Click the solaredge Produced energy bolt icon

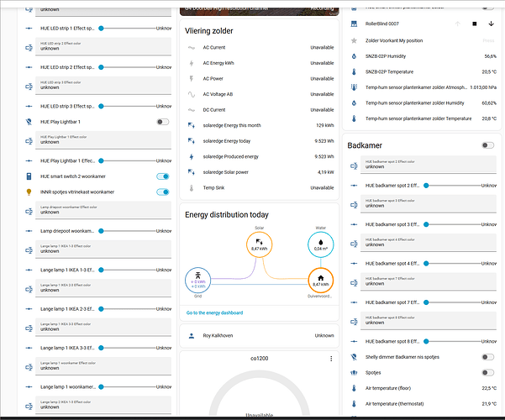(192, 157)
